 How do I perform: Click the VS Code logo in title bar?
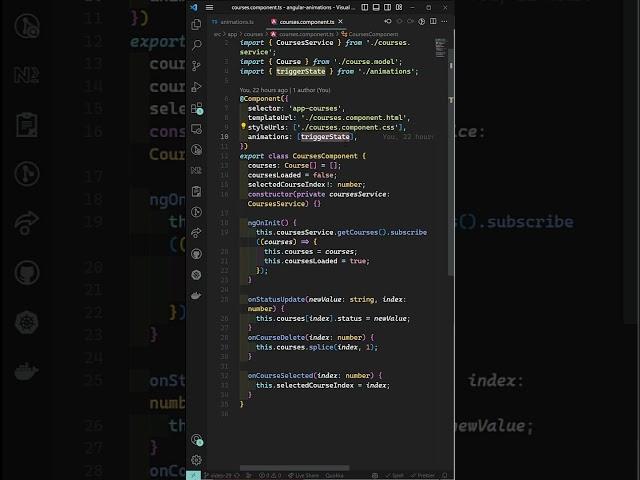(x=194, y=7)
